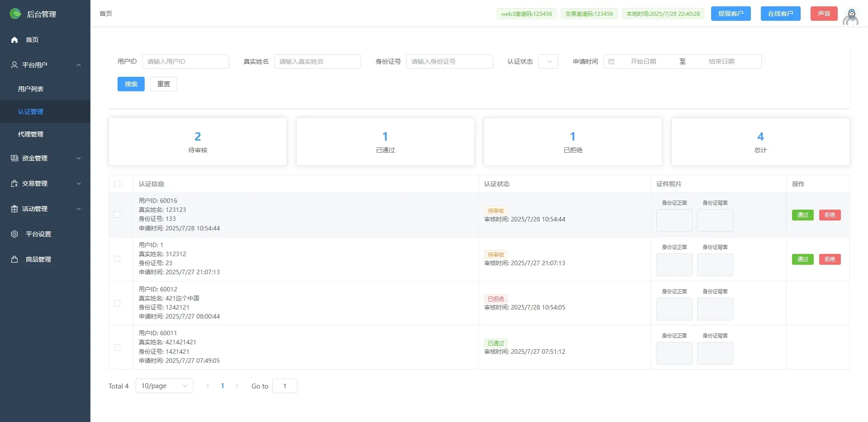Select the checkbox for user ID 60012
The height and width of the screenshot is (422, 868).
117,303
